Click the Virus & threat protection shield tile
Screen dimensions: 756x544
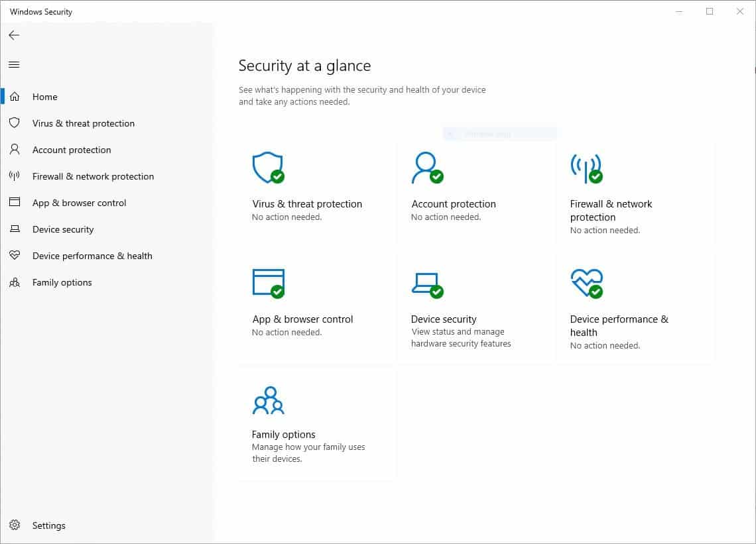[267, 168]
